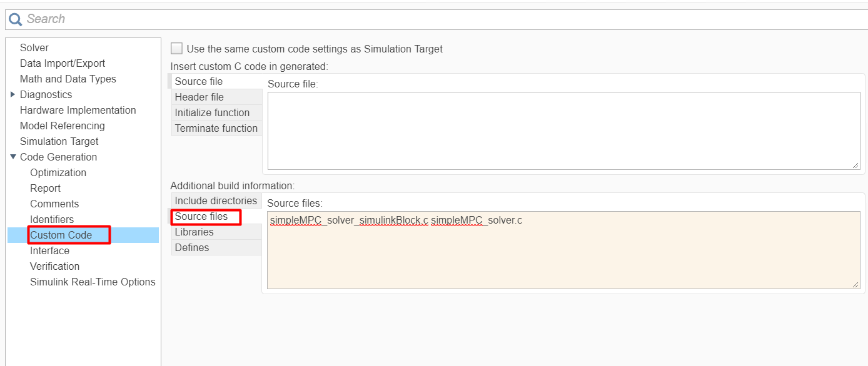
Task: Select Hardware Implementation category
Action: pyautogui.click(x=78, y=110)
